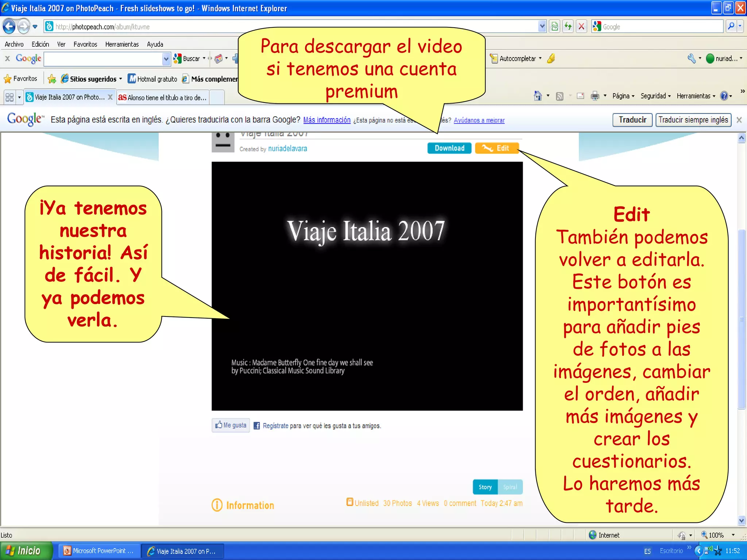
Task: Click the page scrollbar down arrow
Action: point(741,521)
